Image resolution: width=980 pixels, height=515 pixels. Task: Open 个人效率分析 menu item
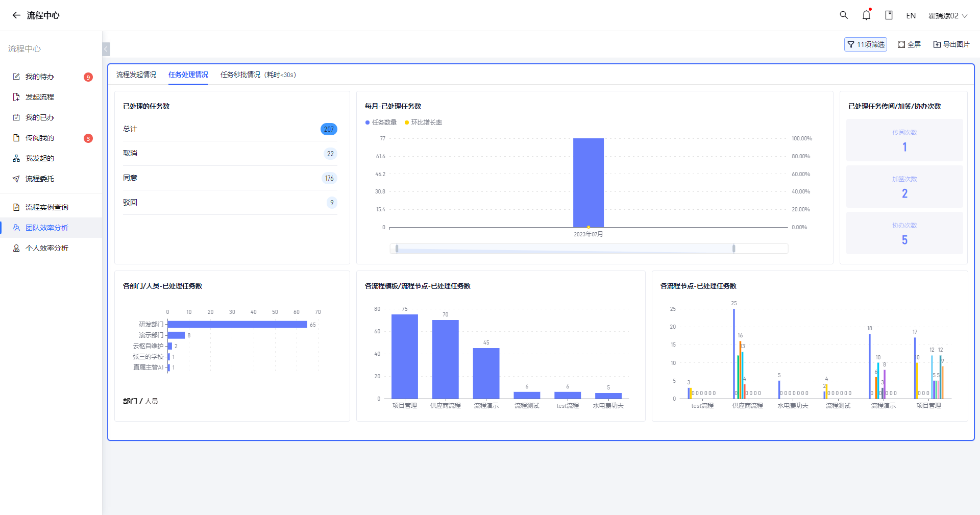51,248
